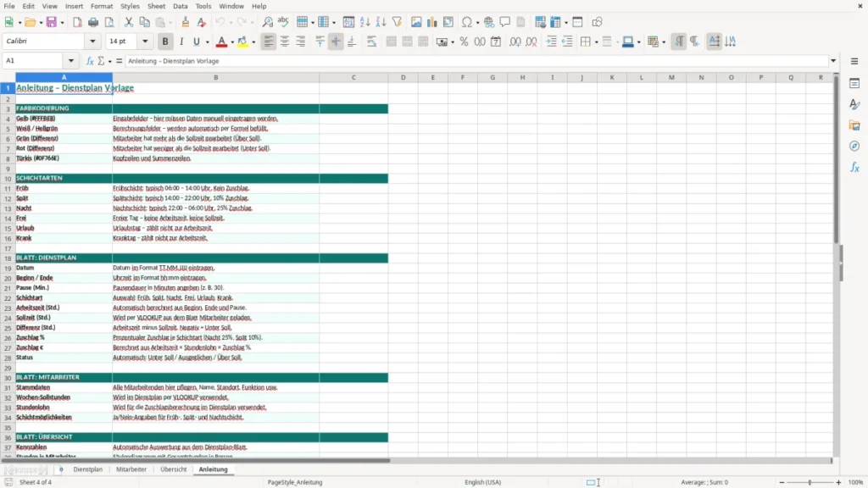Open the Open-file dropdown arrow
Image resolution: width=868 pixels, height=488 pixels.
click(41, 23)
